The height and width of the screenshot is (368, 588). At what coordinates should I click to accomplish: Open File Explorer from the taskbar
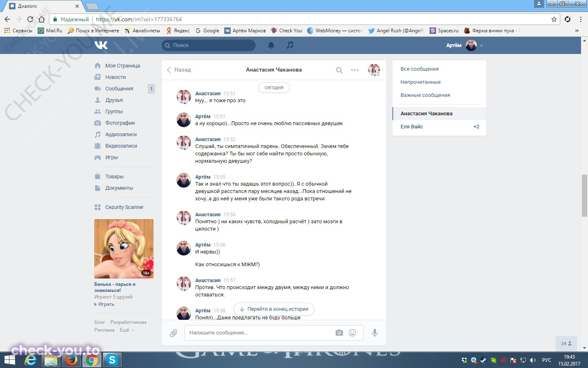(x=51, y=360)
